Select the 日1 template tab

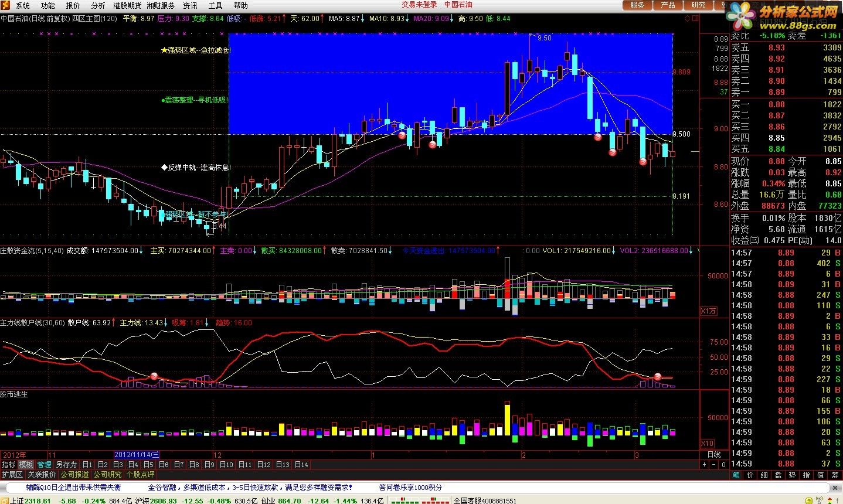click(x=87, y=464)
